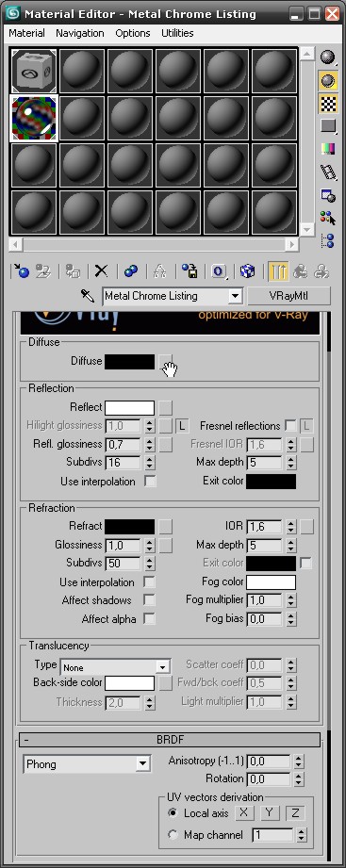This screenshot has width=346, height=868.
Task: Click the refraction IOR spinner arrows
Action: point(291,526)
